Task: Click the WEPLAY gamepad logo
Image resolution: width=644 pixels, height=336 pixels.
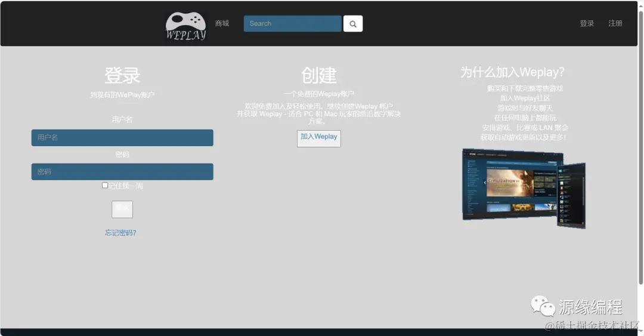Action: [185, 26]
